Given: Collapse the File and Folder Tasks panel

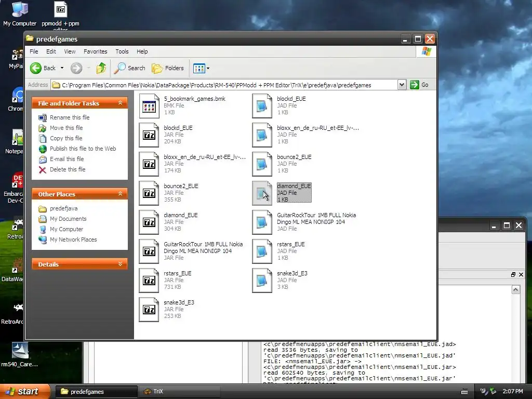Looking at the screenshot, I should tap(120, 103).
